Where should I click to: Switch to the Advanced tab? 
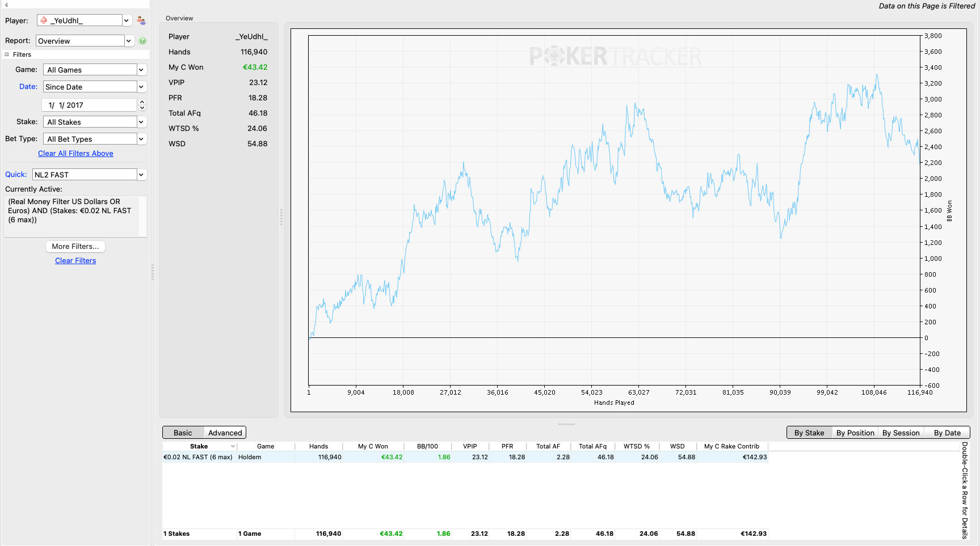pyautogui.click(x=225, y=433)
